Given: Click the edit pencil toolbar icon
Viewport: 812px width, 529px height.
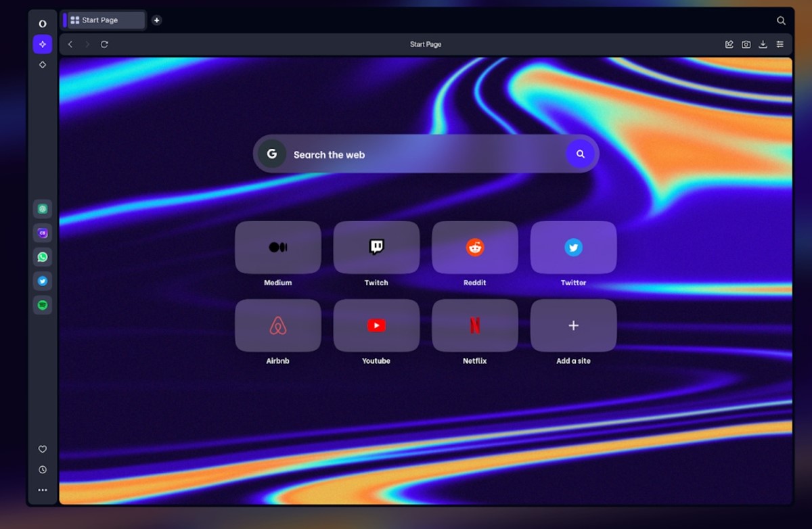Looking at the screenshot, I should pyautogui.click(x=729, y=45).
